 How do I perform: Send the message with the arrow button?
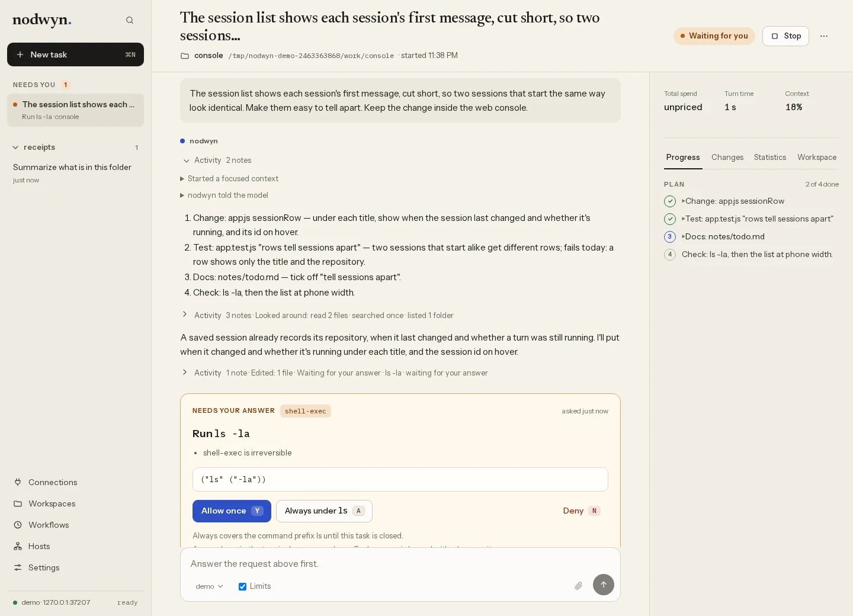coord(604,585)
